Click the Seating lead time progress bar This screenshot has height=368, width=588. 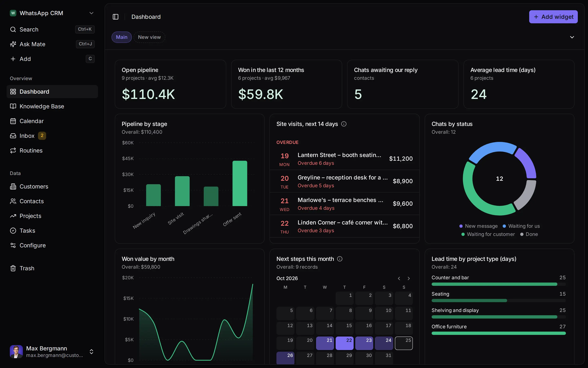pos(499,301)
